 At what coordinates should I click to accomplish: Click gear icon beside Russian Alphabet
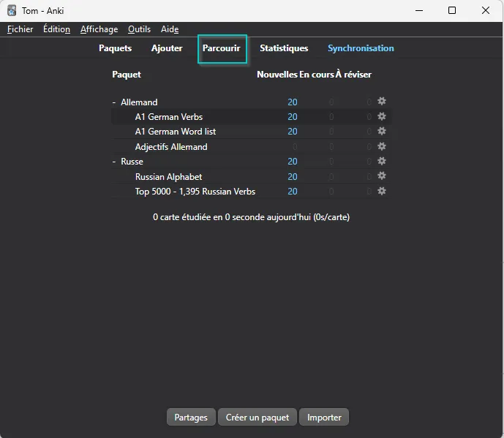point(381,176)
